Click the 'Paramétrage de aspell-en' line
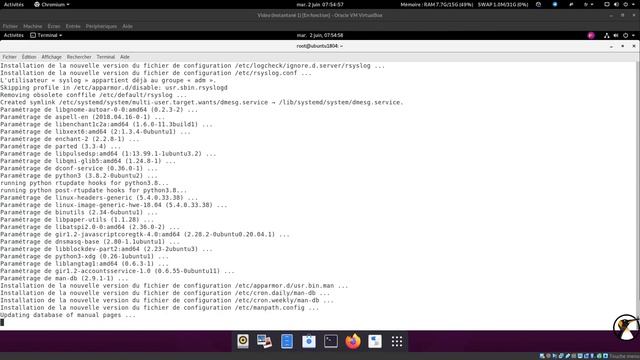 point(82,117)
